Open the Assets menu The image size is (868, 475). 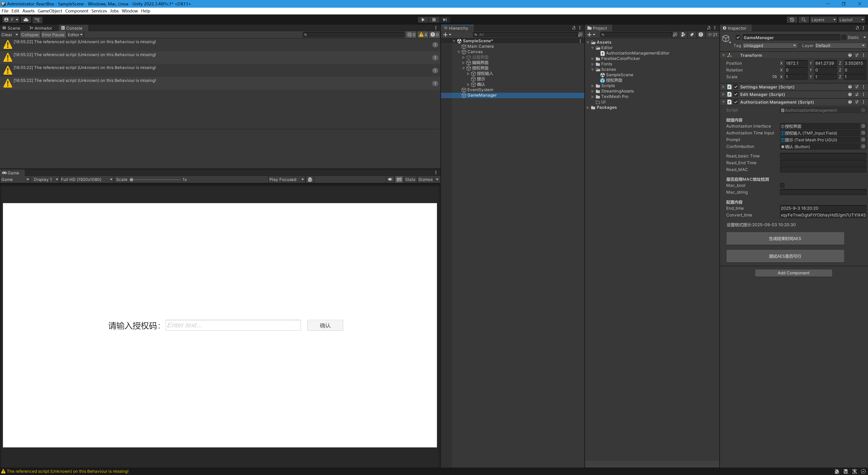[28, 11]
